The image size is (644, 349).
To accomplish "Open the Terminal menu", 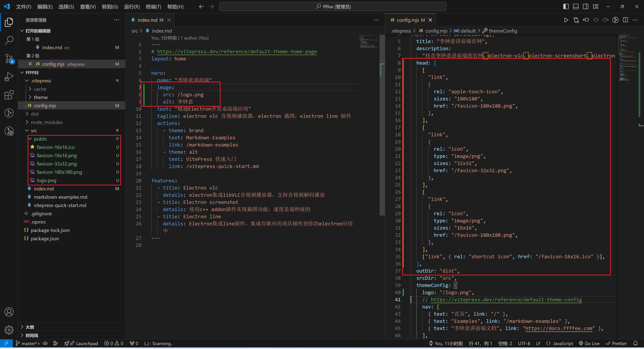I will (x=153, y=7).
